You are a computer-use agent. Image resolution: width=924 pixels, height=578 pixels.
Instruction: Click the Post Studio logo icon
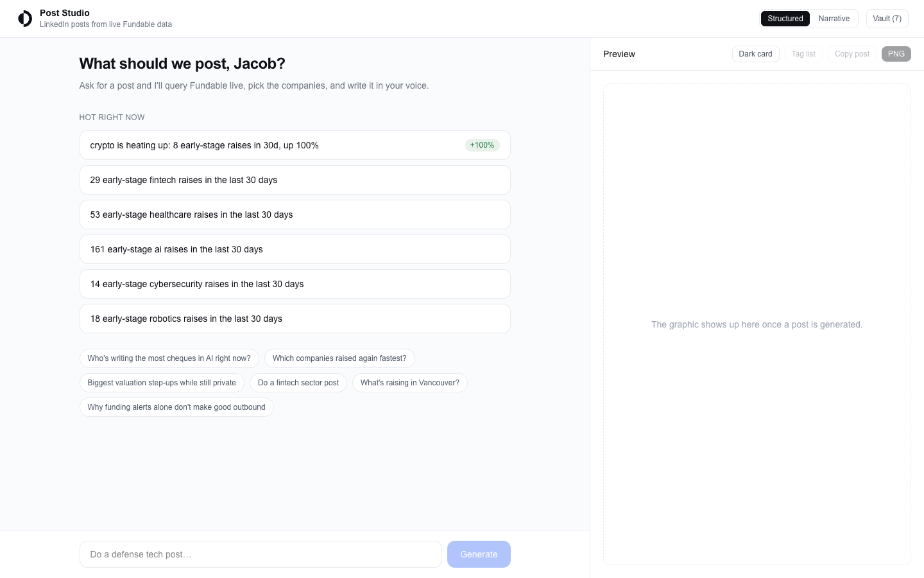[x=25, y=19]
